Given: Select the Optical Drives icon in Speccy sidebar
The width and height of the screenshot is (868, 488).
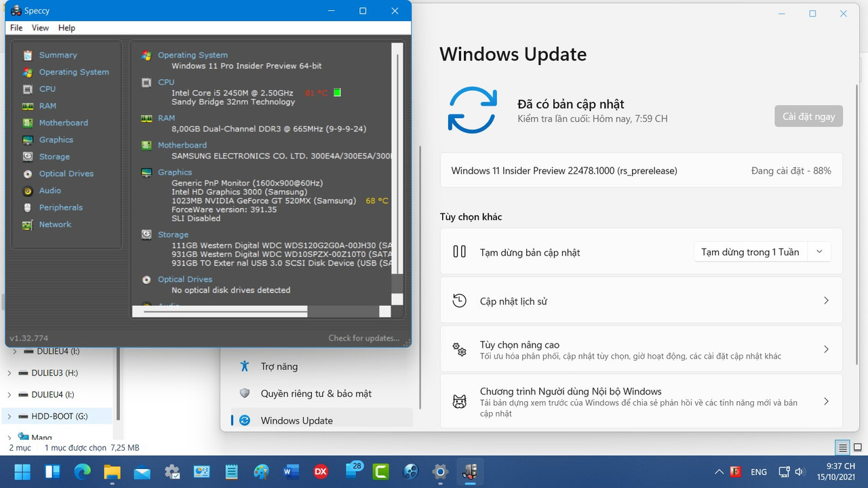Looking at the screenshot, I should click(28, 174).
